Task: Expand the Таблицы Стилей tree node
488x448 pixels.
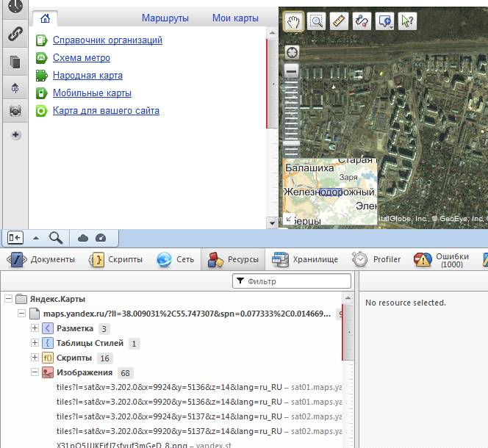Action: click(35, 343)
